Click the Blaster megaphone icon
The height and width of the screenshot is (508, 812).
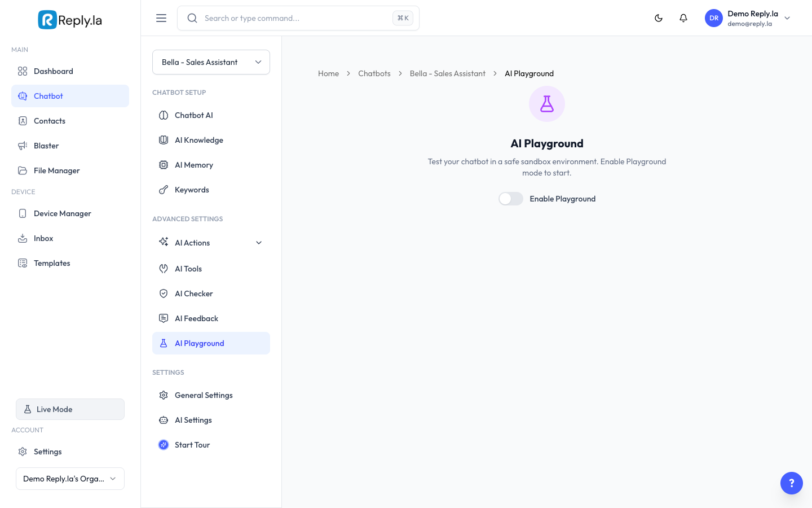pyautogui.click(x=23, y=146)
